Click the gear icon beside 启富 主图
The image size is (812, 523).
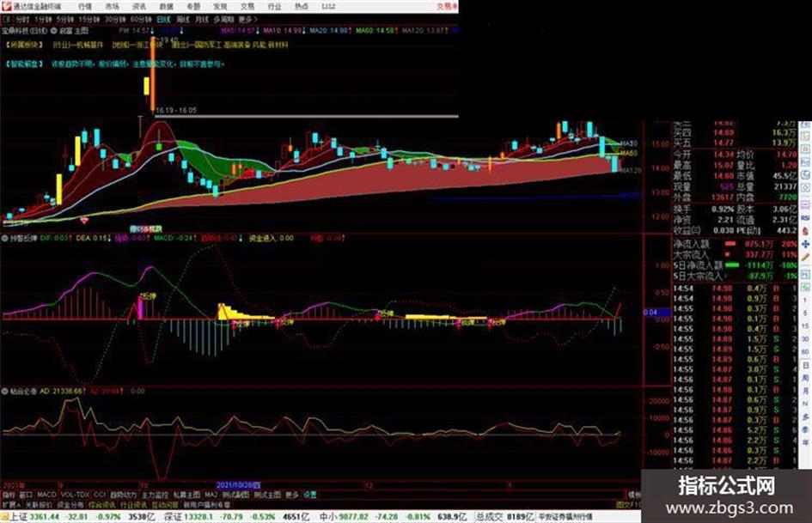53,31
